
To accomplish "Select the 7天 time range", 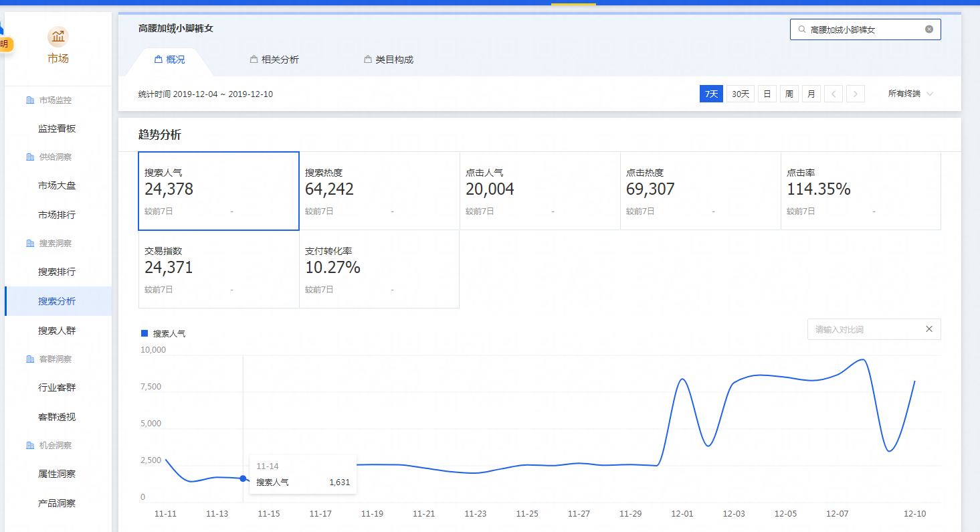I will coord(711,94).
